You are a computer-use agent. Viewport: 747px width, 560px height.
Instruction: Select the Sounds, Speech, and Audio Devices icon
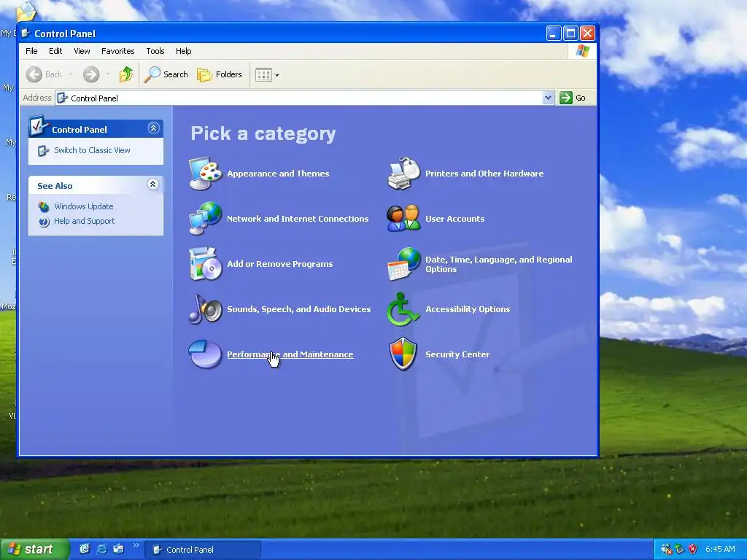pyautogui.click(x=205, y=309)
